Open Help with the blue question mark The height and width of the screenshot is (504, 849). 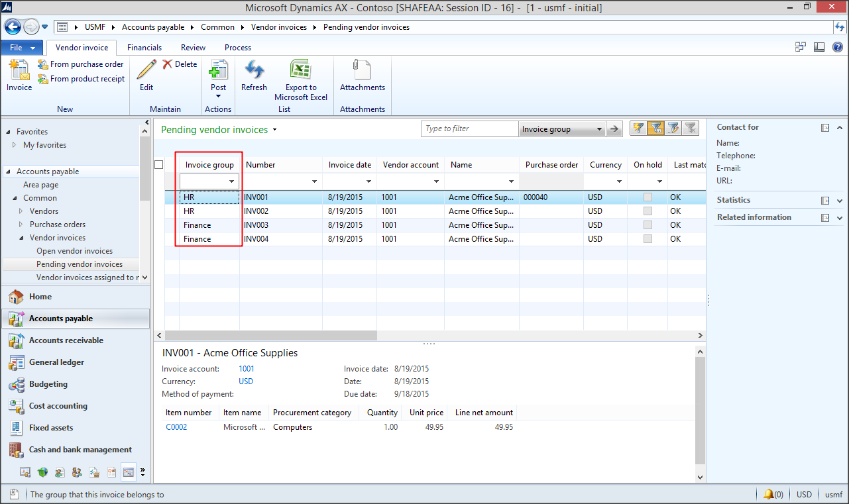coord(838,47)
